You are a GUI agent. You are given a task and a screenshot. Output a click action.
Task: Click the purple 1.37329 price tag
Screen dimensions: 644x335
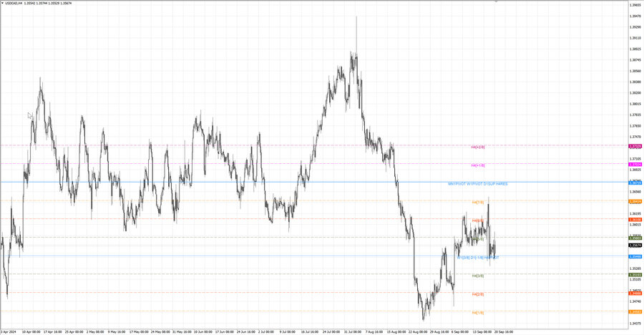click(x=635, y=146)
